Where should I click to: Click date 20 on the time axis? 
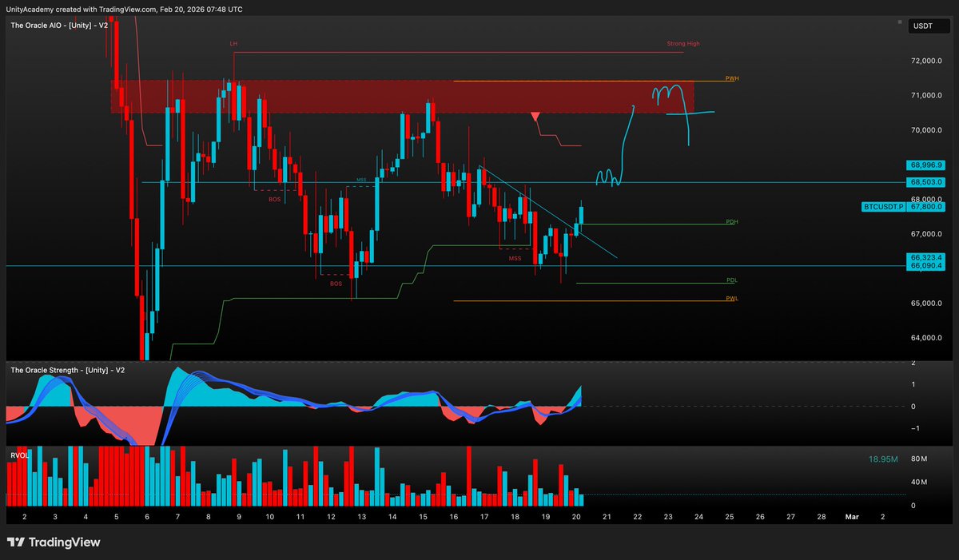[x=575, y=518]
